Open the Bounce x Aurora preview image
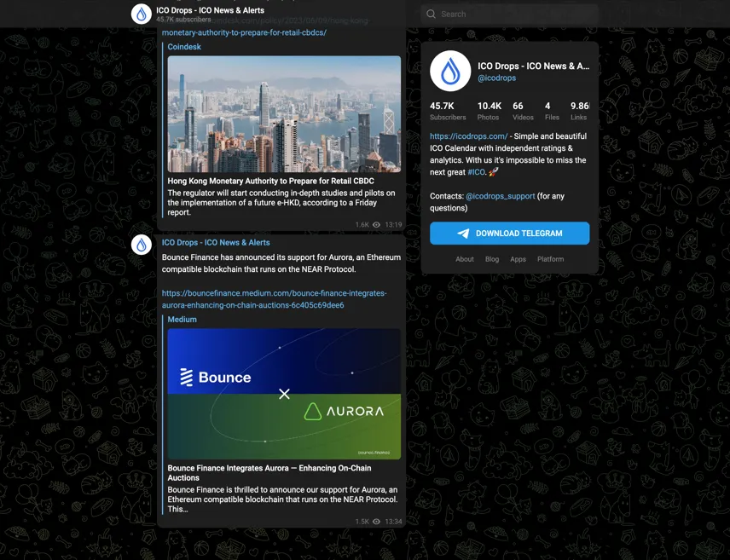Screen dimensions: 730x560 pyautogui.click(x=284, y=394)
